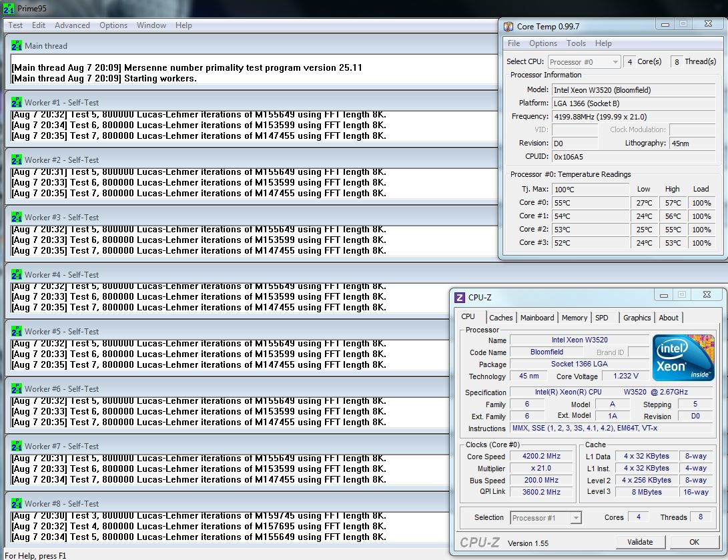Open Core Temp Tools menu
The height and width of the screenshot is (560, 728).
pos(576,43)
